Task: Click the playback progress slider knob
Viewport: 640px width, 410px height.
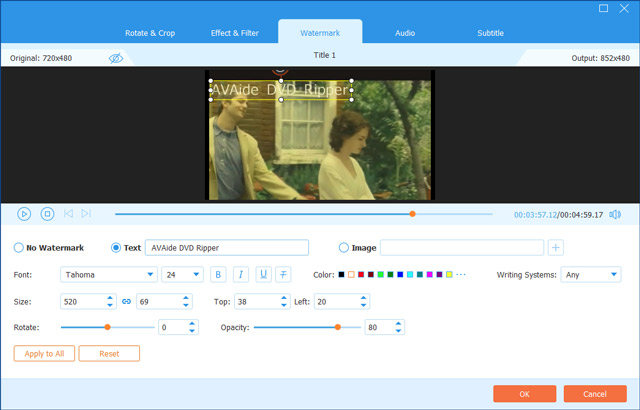Action: point(412,214)
